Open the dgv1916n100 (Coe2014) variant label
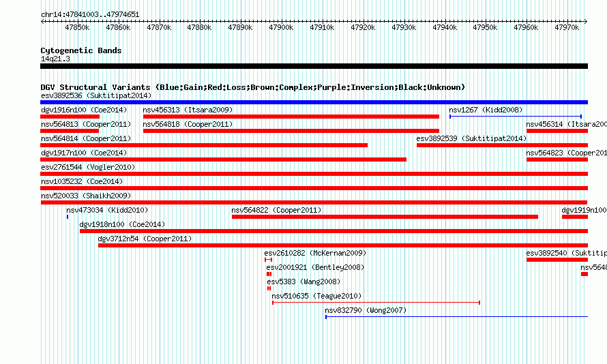This screenshot has height=364, width=607. (x=84, y=110)
